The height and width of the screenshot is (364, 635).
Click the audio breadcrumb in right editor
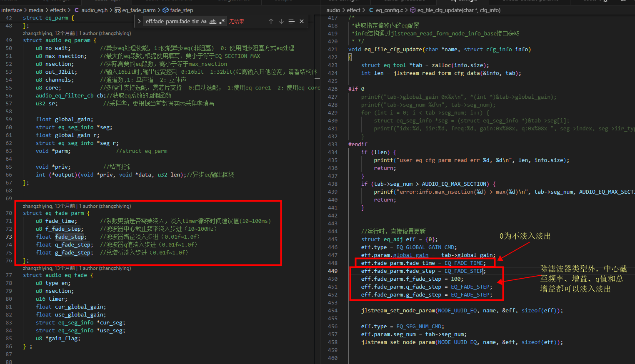point(333,10)
